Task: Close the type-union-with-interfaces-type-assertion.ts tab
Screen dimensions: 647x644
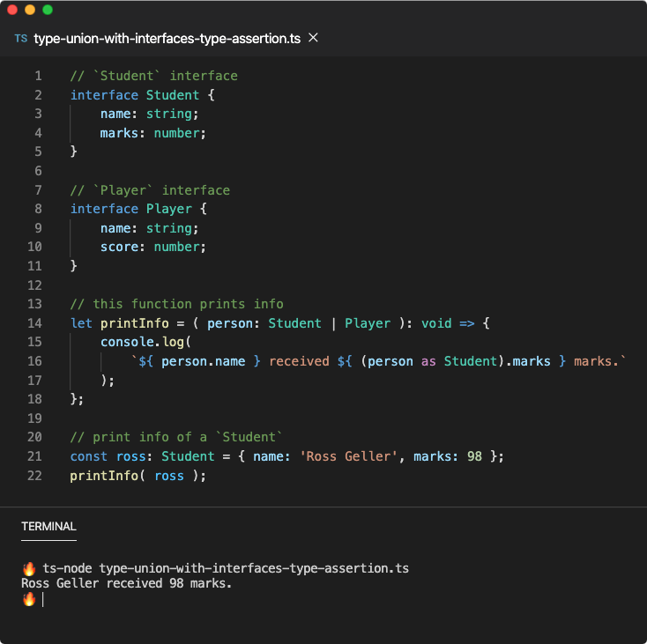Action: pyautogui.click(x=313, y=38)
